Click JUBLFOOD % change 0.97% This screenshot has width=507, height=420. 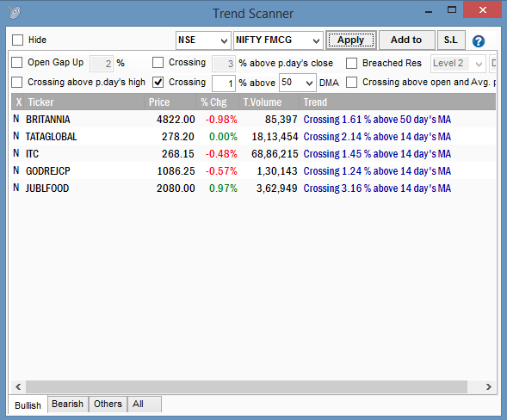tap(223, 188)
